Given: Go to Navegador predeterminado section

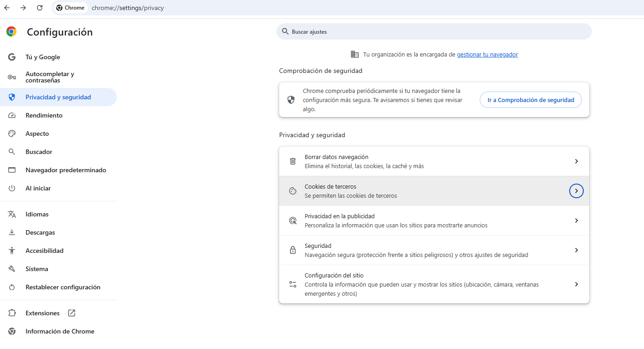Looking at the screenshot, I should click(58, 170).
